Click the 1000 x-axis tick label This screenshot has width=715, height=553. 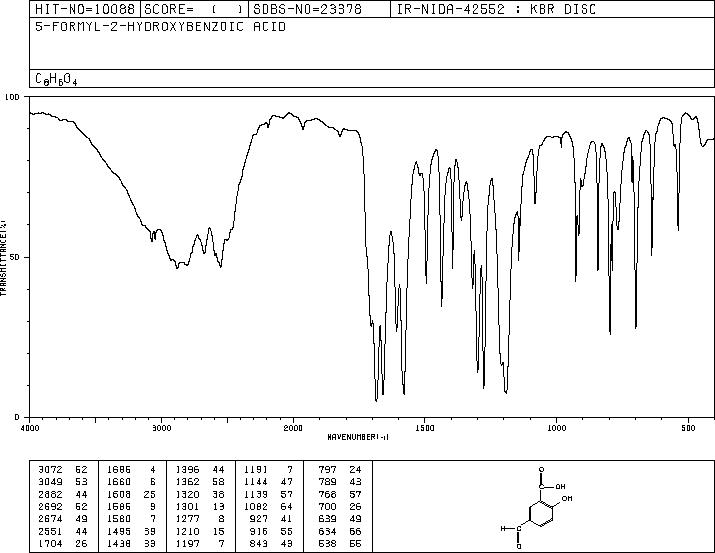556,428
